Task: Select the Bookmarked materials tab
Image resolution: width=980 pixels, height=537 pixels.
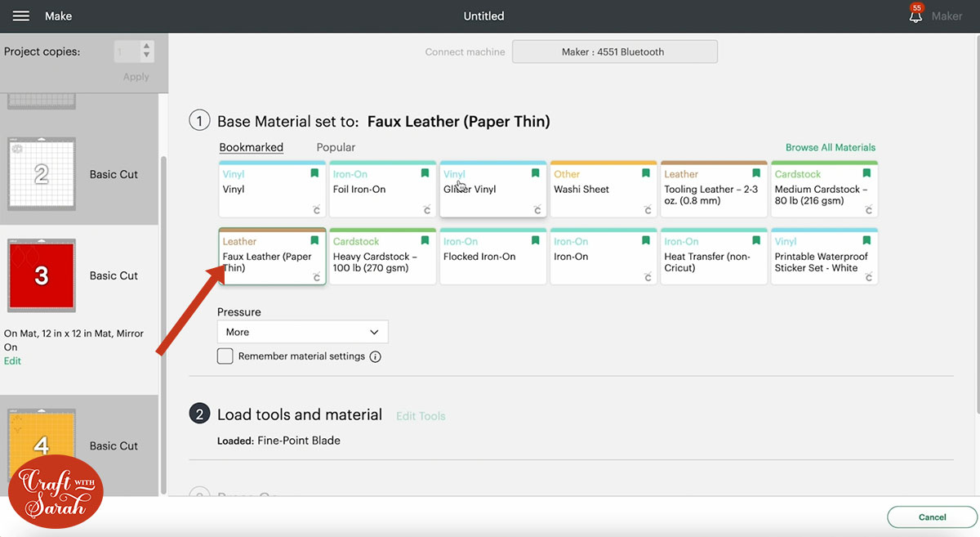Action: pyautogui.click(x=251, y=147)
